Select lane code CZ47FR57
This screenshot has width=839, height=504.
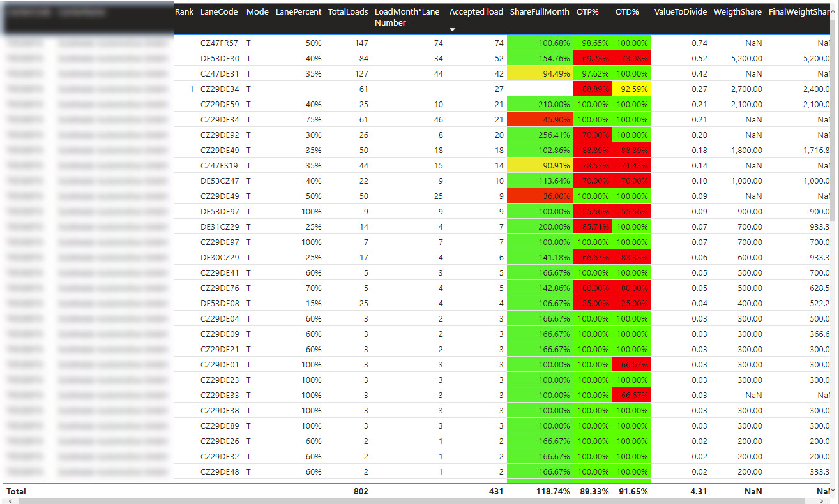coord(219,43)
